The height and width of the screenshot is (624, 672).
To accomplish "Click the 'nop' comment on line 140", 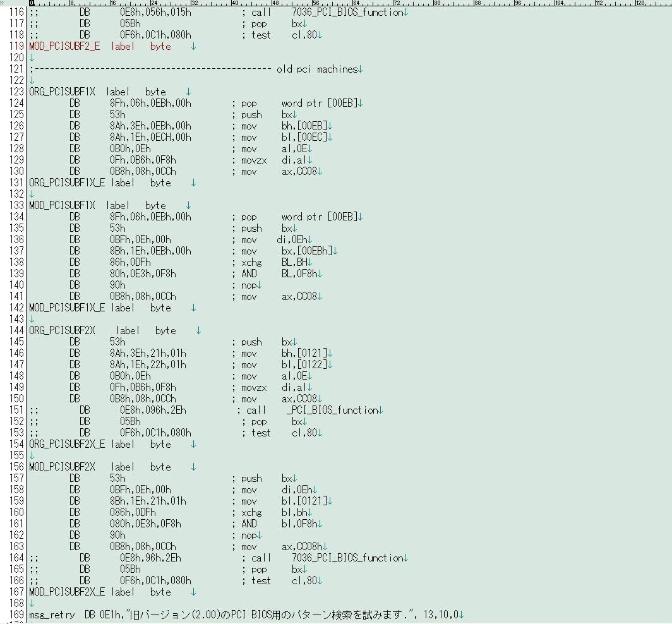I will pos(249,285).
